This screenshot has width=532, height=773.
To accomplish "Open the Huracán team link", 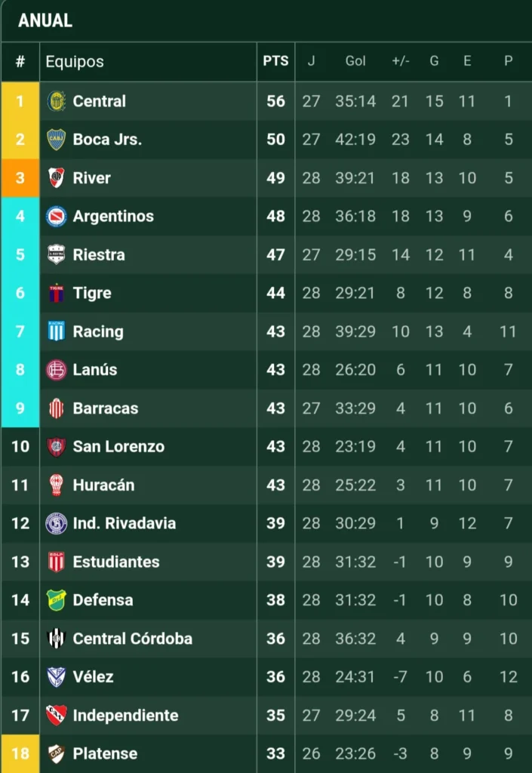I will 103,485.
